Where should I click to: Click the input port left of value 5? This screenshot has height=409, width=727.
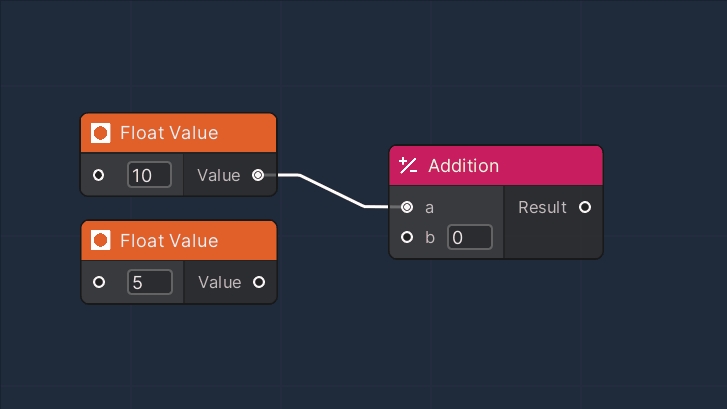[x=98, y=282]
